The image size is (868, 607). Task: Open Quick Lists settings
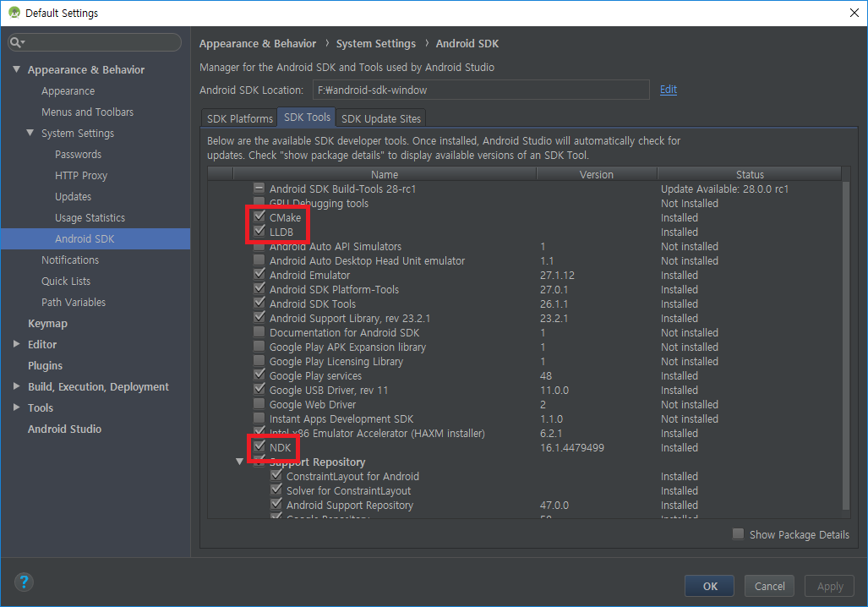[66, 281]
